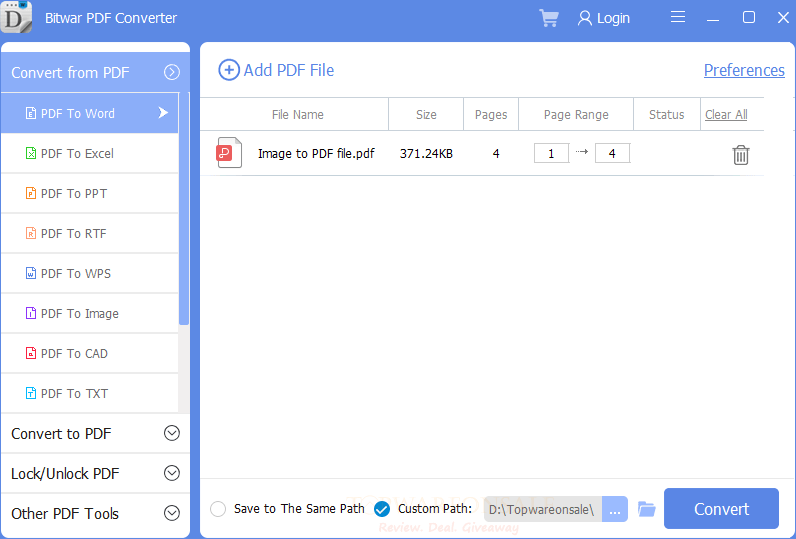Expand the Convert to PDF section
The width and height of the screenshot is (796, 539).
click(172, 433)
